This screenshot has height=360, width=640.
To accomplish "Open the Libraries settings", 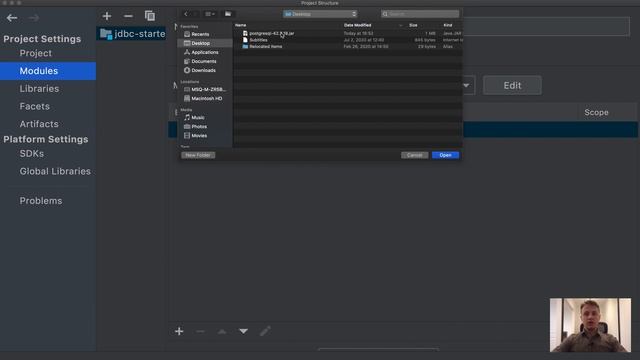I will (39, 89).
